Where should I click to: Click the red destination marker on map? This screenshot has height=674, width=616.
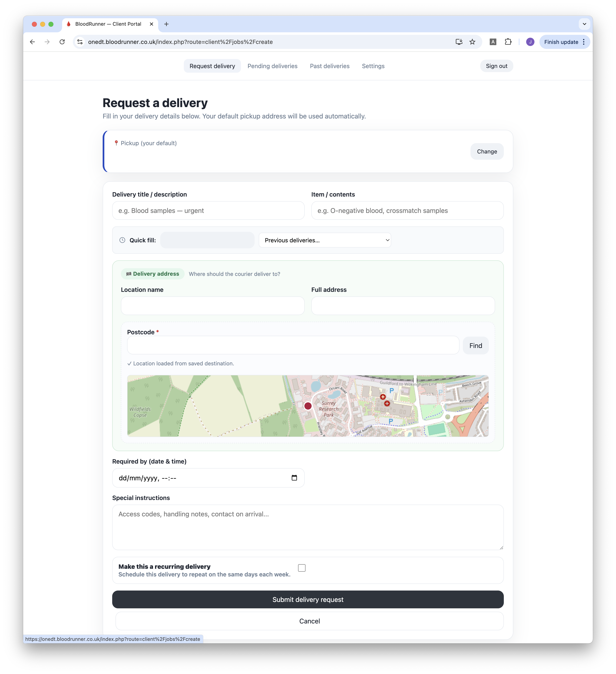pyautogui.click(x=308, y=406)
